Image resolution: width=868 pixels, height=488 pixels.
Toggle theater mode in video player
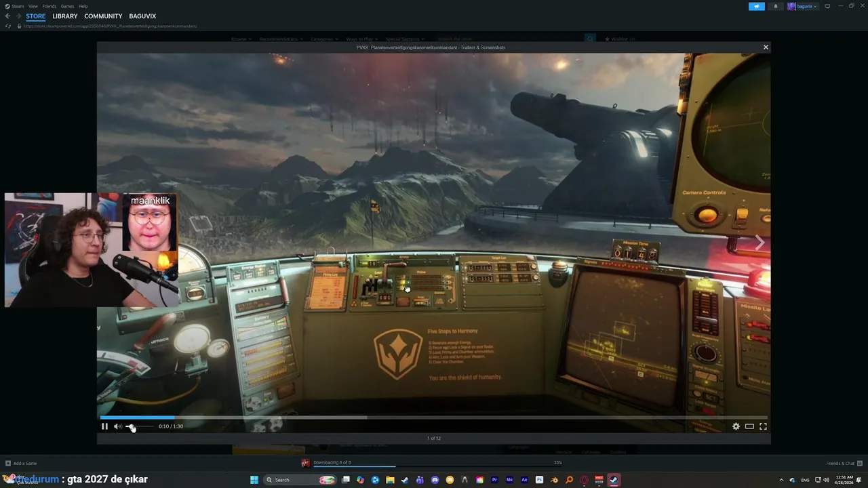click(749, 426)
